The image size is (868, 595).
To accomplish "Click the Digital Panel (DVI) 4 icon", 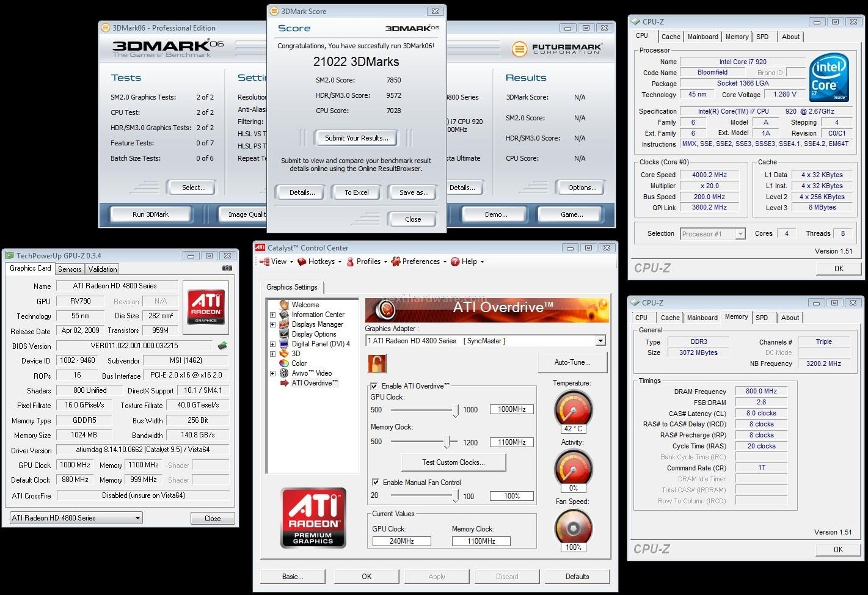I will point(284,343).
